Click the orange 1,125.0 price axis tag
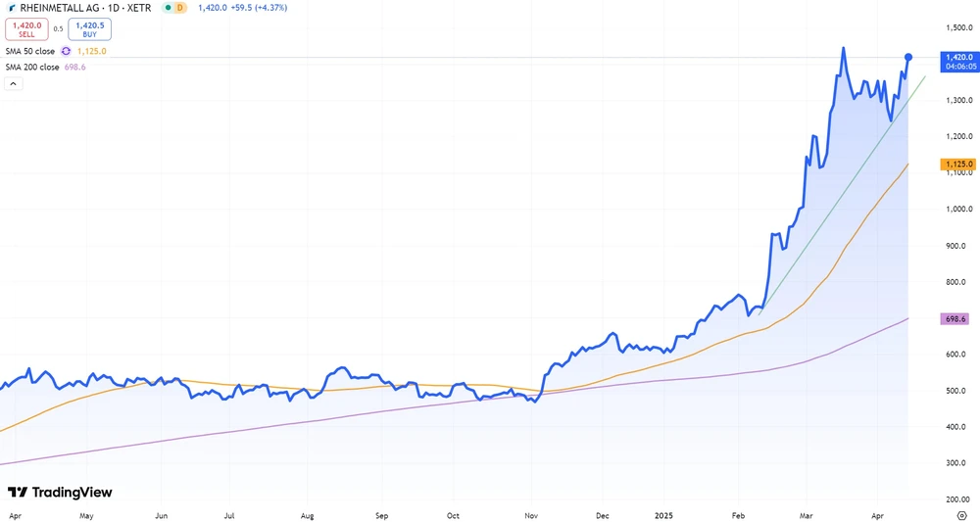The height and width of the screenshot is (522, 980). (x=958, y=165)
